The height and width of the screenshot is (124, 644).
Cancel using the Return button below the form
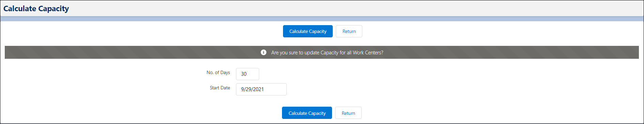click(348, 113)
